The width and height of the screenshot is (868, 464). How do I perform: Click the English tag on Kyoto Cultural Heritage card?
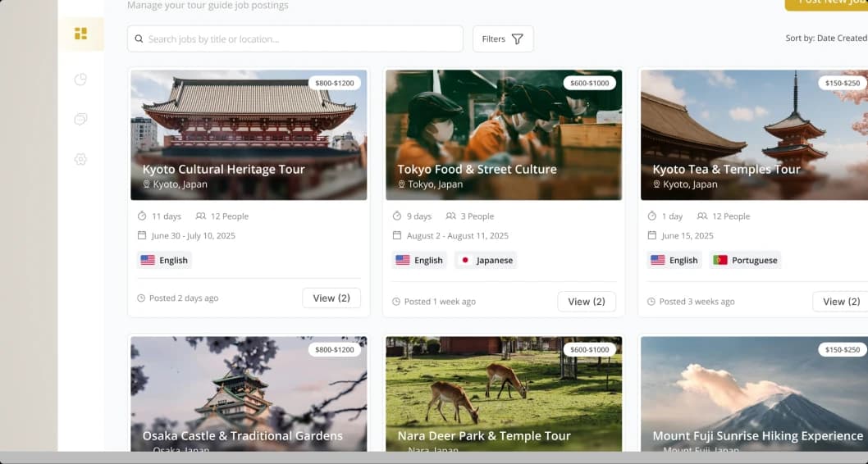click(x=164, y=260)
